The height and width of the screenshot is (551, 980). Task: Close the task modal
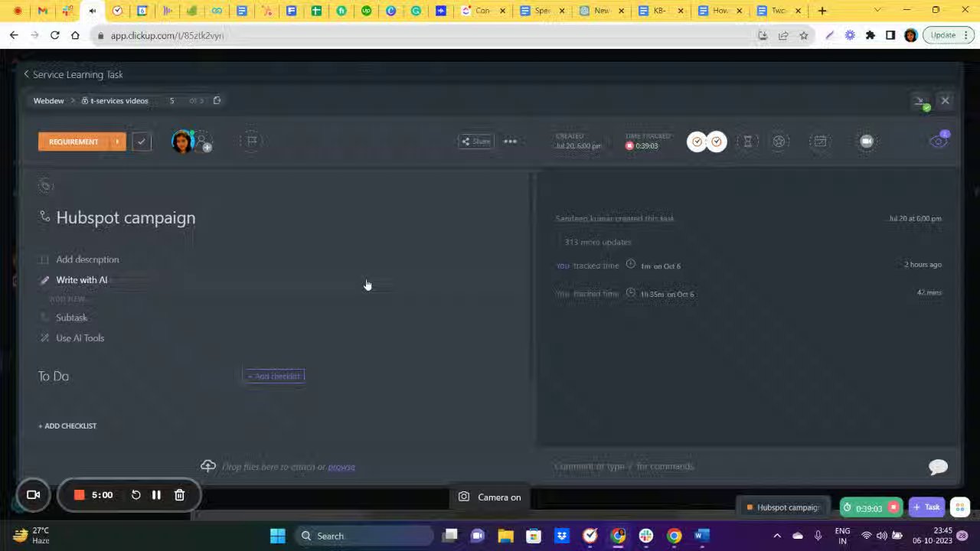945,100
